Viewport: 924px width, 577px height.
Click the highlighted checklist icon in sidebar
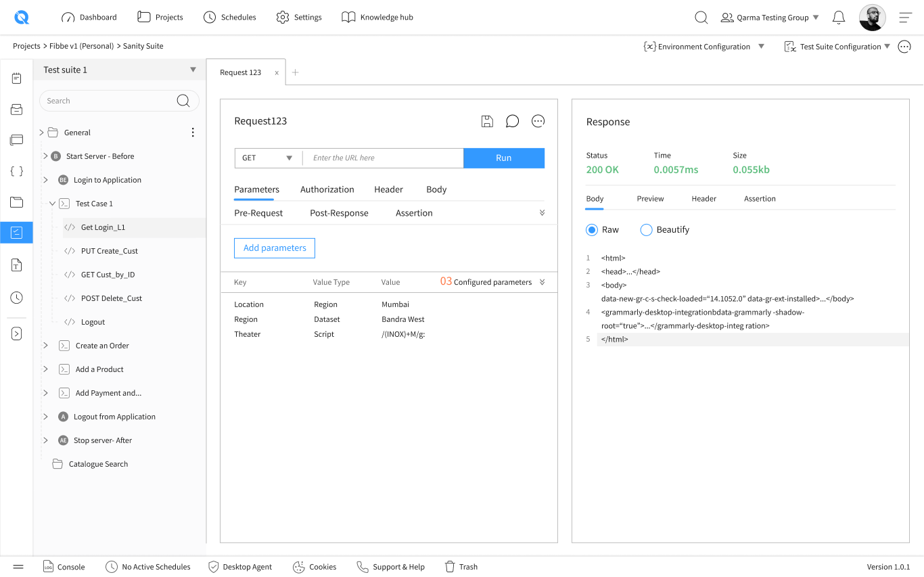click(16, 233)
